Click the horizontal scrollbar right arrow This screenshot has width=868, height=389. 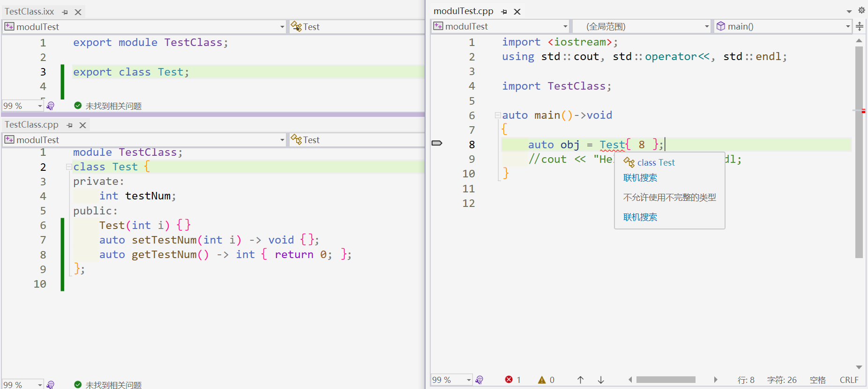(716, 380)
